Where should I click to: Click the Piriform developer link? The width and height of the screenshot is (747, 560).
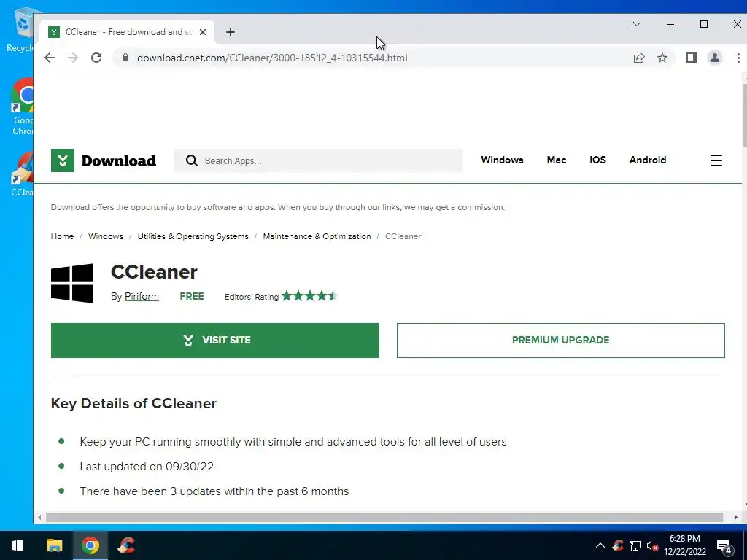coord(142,296)
